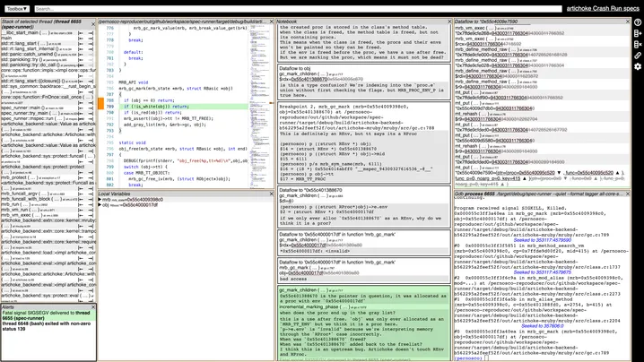
Task: Jump to entry of mrb_run frame
Action: pos(81,204)
